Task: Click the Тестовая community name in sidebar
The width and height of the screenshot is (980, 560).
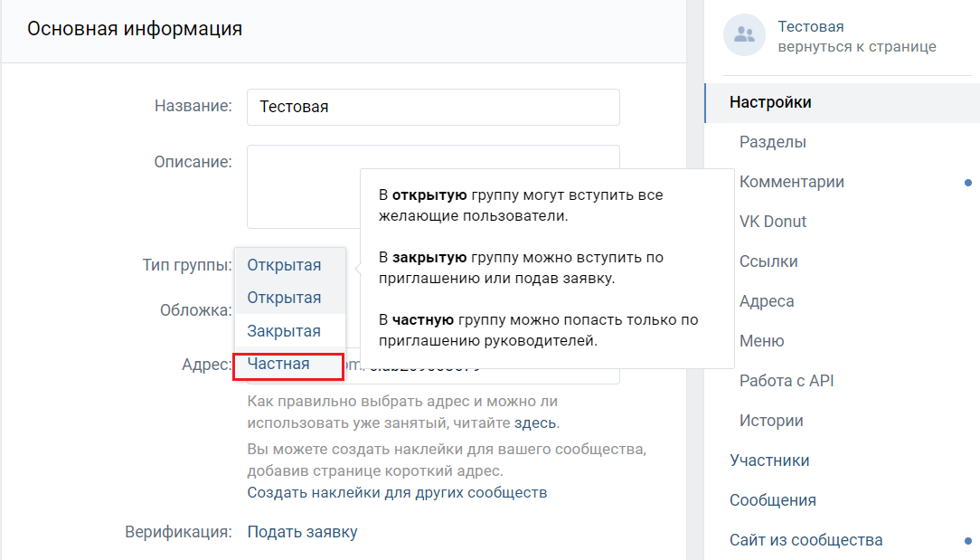Action: point(811,27)
